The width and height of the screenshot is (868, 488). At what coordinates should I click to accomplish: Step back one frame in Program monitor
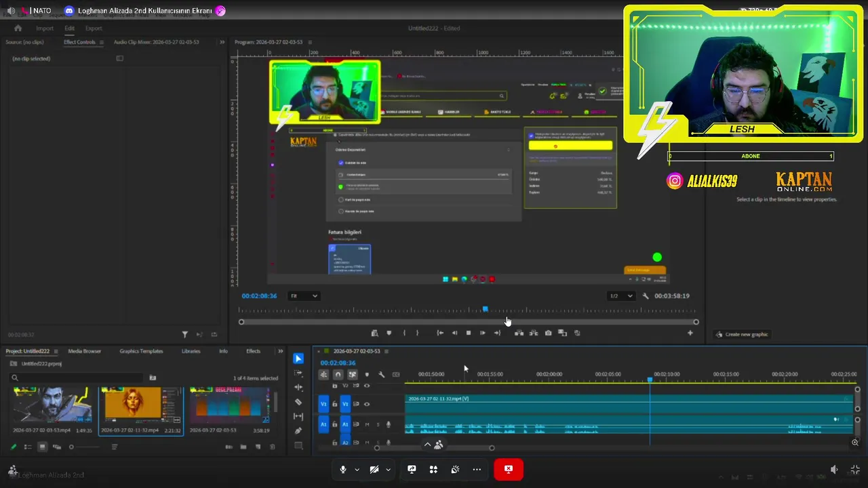point(454,333)
